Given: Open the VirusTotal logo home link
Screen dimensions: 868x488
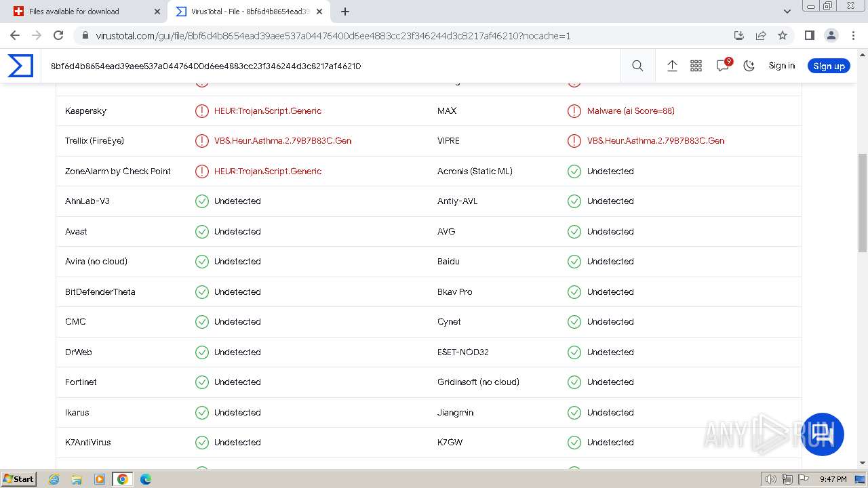Looking at the screenshot, I should click(20, 66).
